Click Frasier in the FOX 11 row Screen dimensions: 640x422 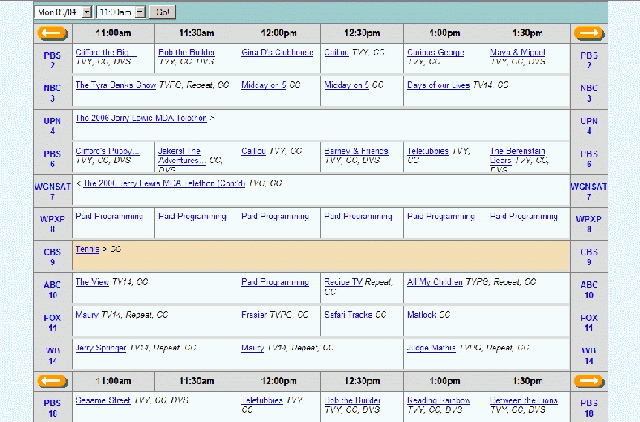pos(254,315)
